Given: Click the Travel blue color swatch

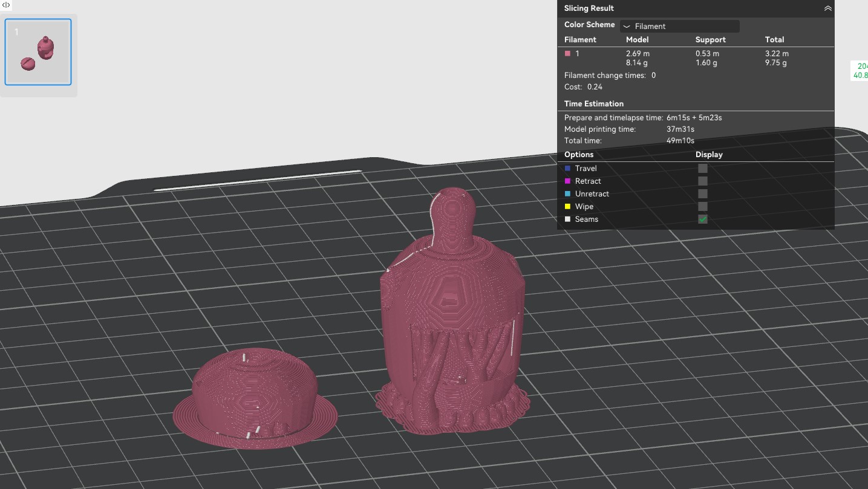Looking at the screenshot, I should tap(567, 168).
